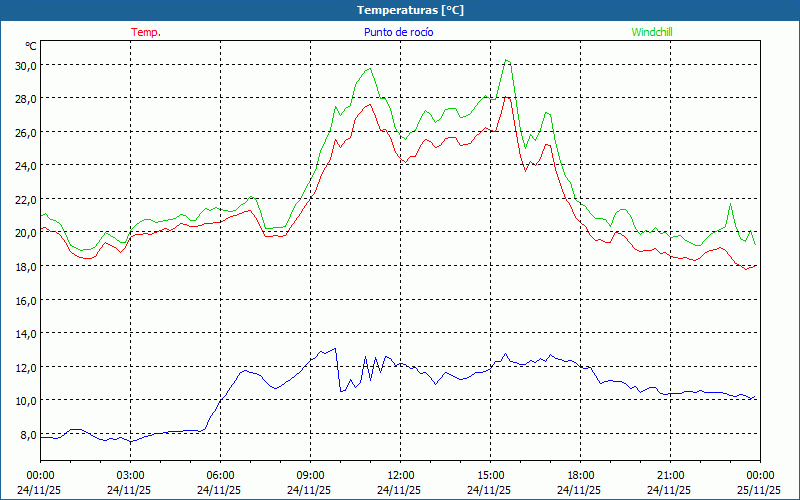The height and width of the screenshot is (500, 800).
Task: Click the °C unit label above y-axis
Action: pyautogui.click(x=31, y=46)
